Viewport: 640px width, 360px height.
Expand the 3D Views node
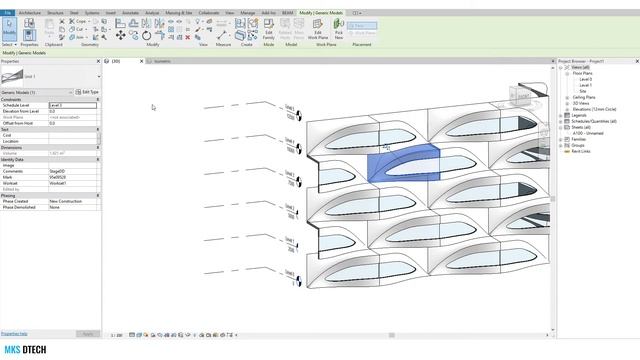click(567, 104)
